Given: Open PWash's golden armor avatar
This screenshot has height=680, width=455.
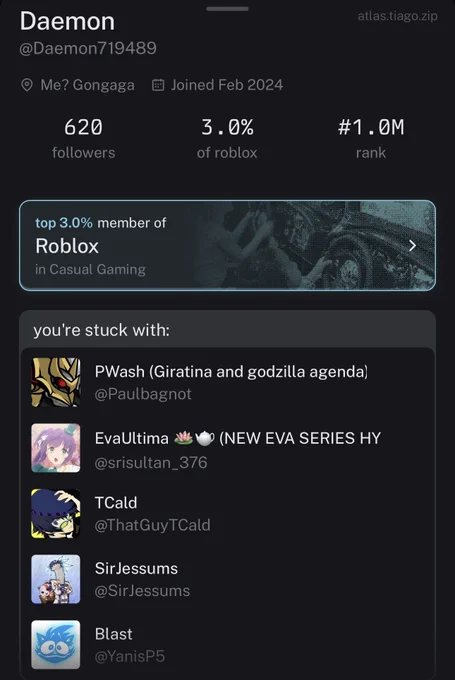Looking at the screenshot, I should [56, 382].
